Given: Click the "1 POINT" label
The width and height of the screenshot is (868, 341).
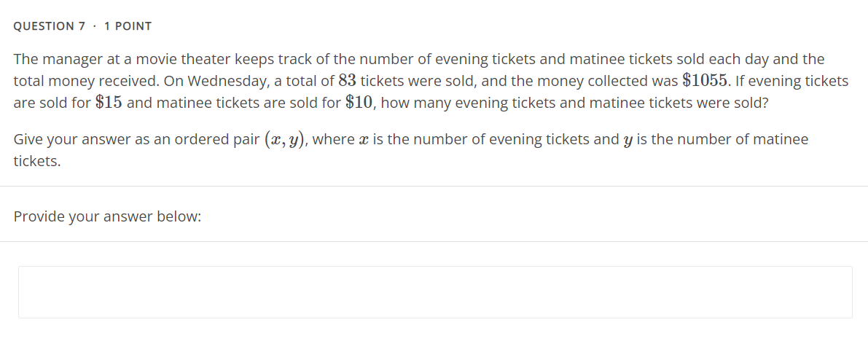Looking at the screenshot, I should pos(128,26).
